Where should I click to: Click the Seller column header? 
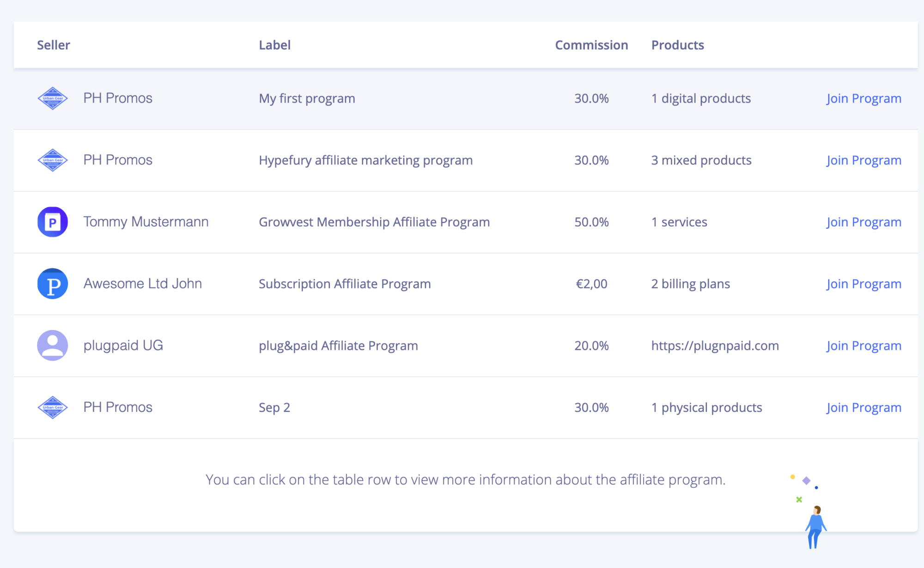coord(54,45)
